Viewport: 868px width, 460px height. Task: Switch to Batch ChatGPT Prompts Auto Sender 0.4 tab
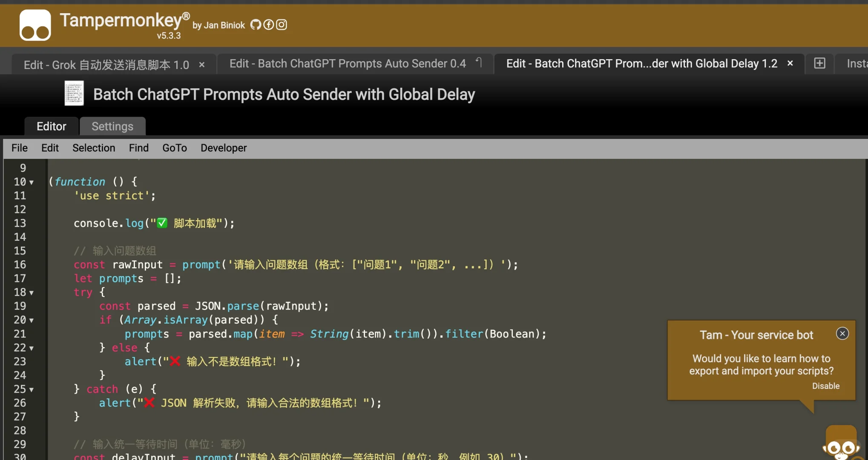coord(348,63)
